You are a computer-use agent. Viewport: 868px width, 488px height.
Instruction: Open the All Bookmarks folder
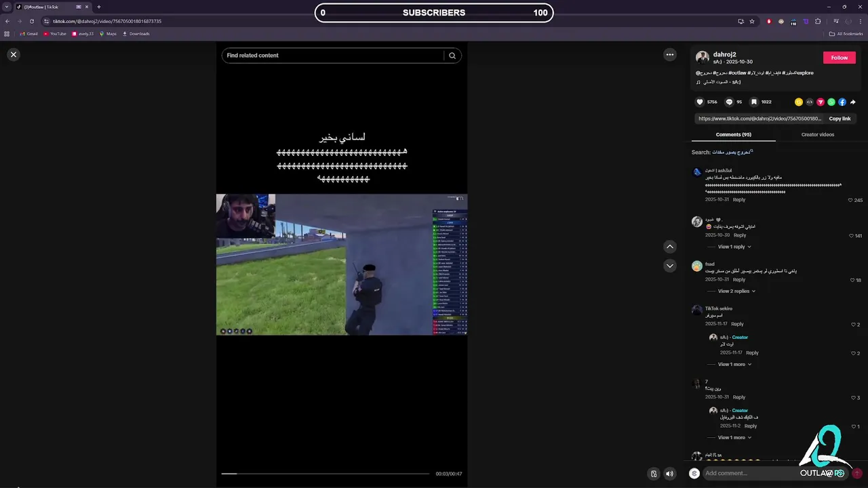(846, 34)
